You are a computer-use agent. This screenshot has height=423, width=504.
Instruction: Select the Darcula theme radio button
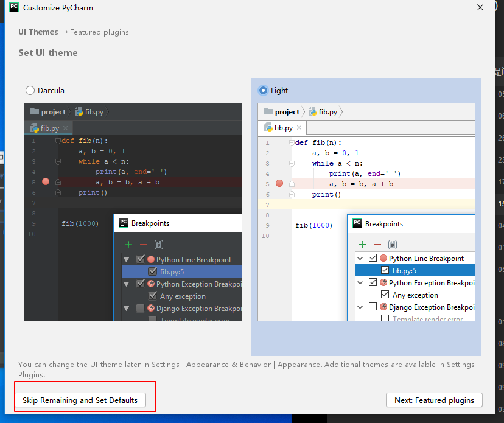[30, 91]
